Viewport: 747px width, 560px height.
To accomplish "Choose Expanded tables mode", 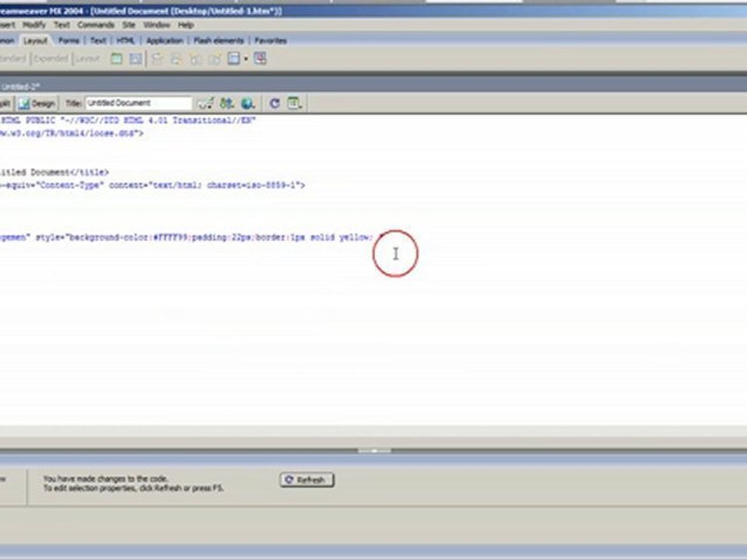I will [51, 58].
